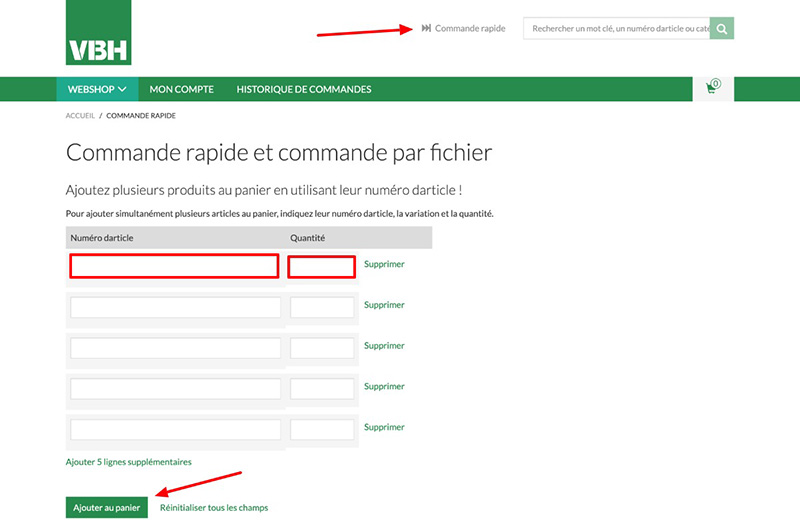
Task: Remove the fourth row with Supprimer
Action: pyautogui.click(x=384, y=386)
